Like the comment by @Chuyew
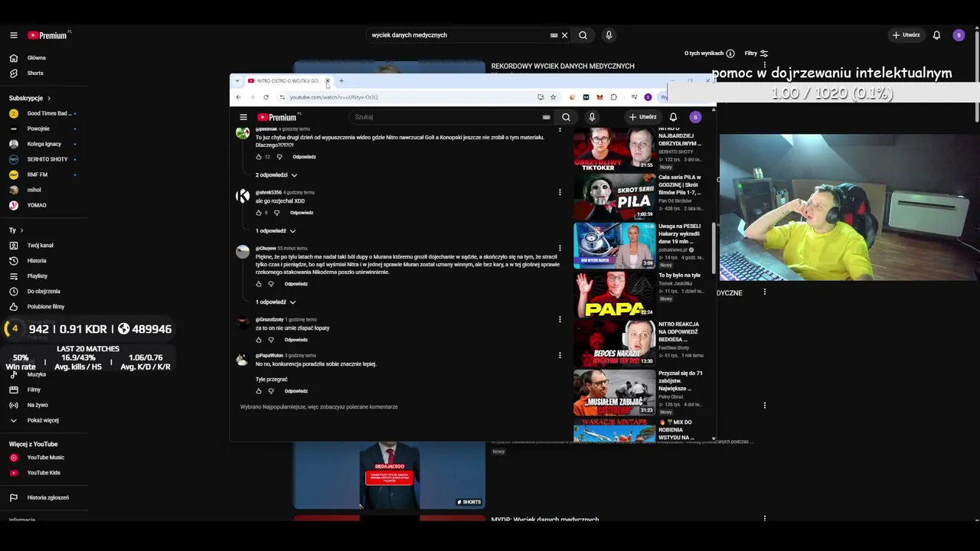980x551 pixels. point(259,284)
